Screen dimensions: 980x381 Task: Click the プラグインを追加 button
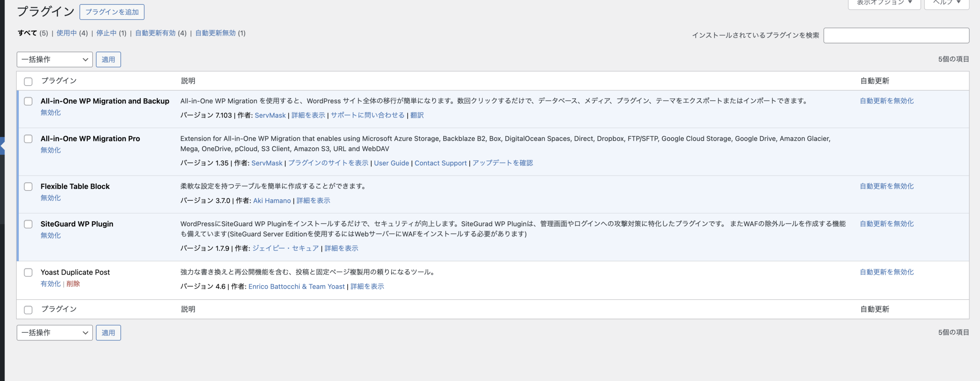[x=112, y=12]
